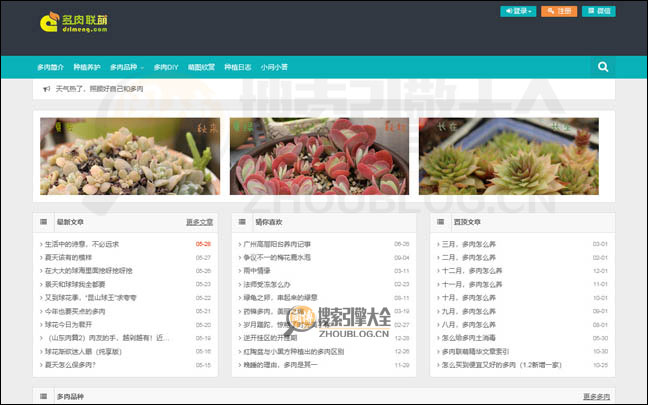Click the 猜你喜欢 section heading

269,222
